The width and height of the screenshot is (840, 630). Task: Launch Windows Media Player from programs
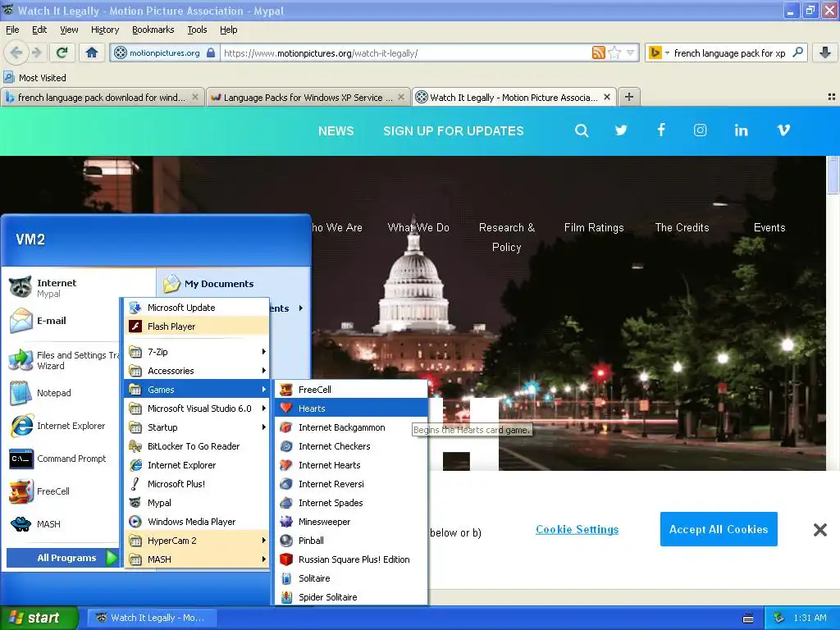197,522
